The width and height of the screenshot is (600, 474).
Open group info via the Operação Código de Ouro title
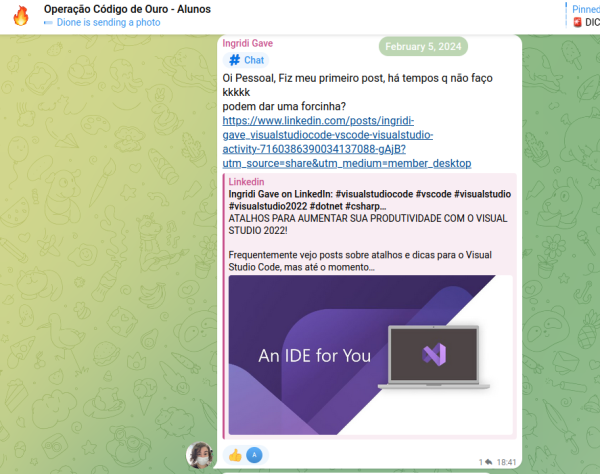click(127, 9)
